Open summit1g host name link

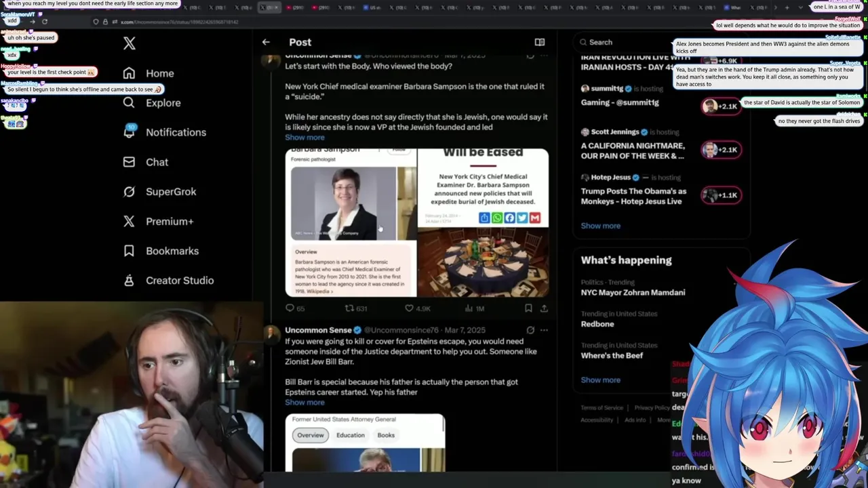click(607, 89)
